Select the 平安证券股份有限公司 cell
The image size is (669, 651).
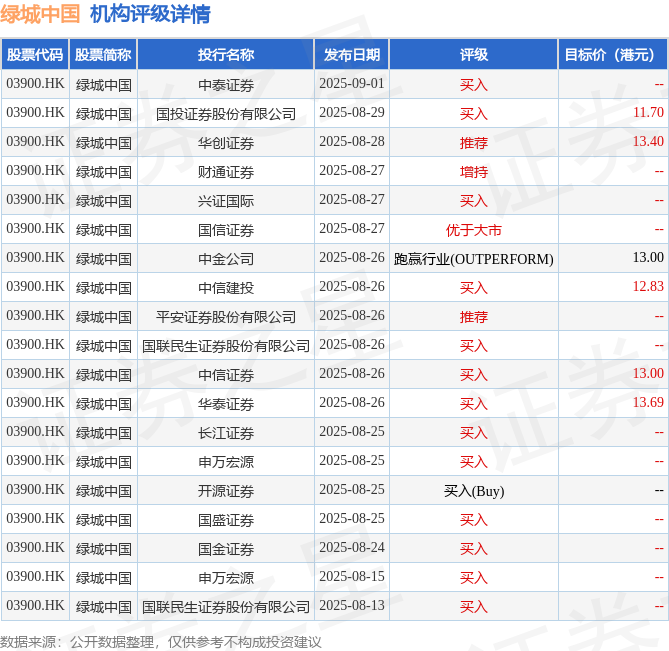(x=226, y=317)
